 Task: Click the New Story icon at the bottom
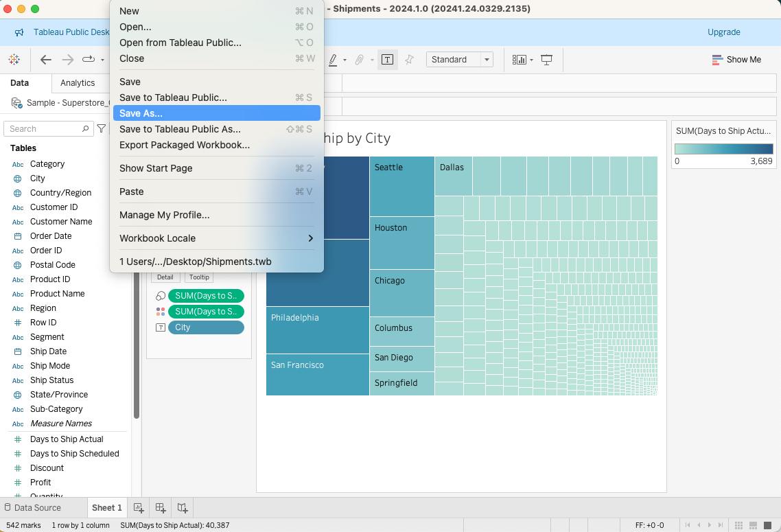pos(182,507)
